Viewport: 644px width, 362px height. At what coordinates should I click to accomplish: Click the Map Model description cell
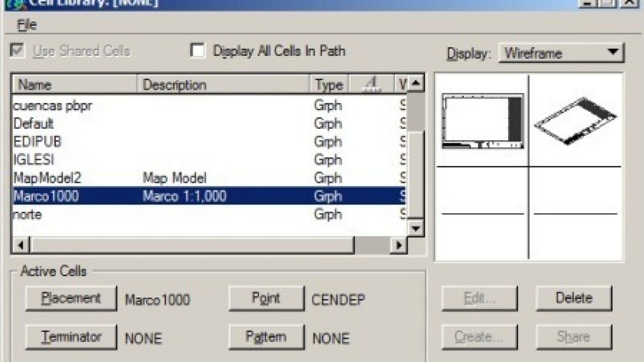(x=175, y=178)
